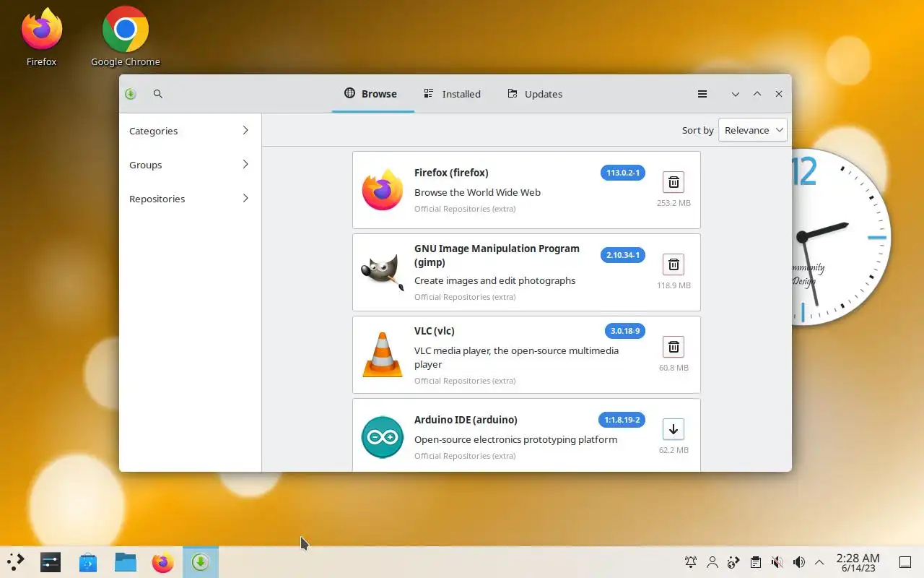
Task: Remove Firefox using its trash icon
Action: point(673,182)
